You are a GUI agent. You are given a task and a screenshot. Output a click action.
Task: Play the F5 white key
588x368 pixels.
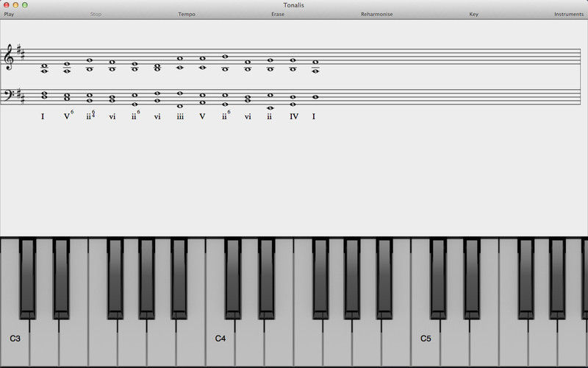513,342
